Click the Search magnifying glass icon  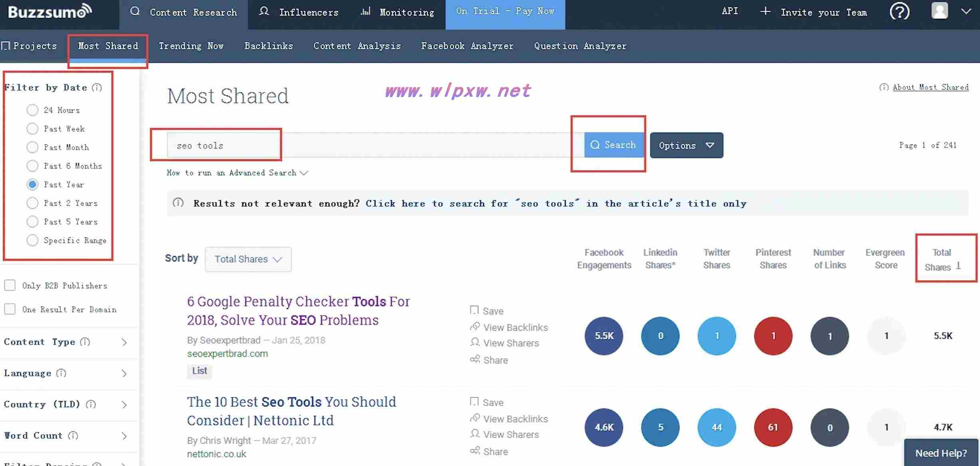594,145
